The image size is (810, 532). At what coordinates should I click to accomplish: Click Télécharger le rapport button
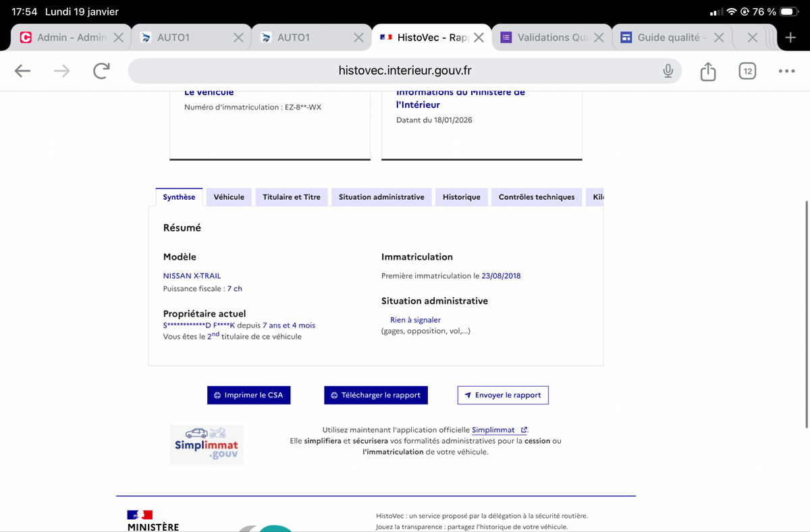coord(375,395)
